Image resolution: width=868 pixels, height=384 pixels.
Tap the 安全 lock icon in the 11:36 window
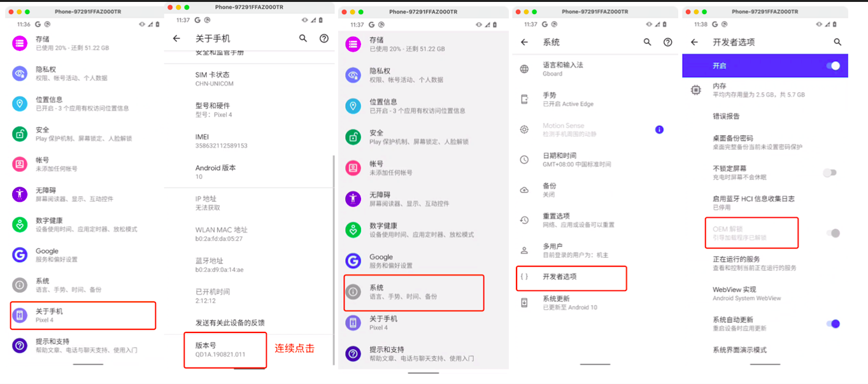(x=20, y=134)
